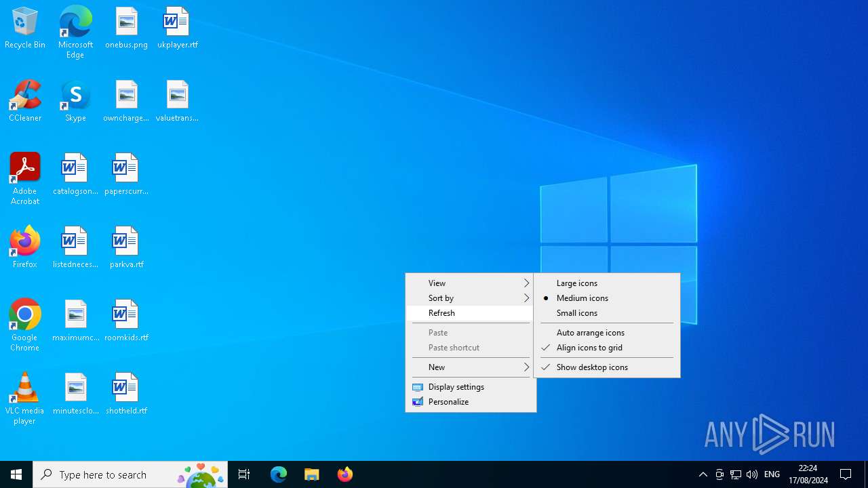Select the VLC media player shortcut
This screenshot has height=488, width=868.
click(25, 399)
